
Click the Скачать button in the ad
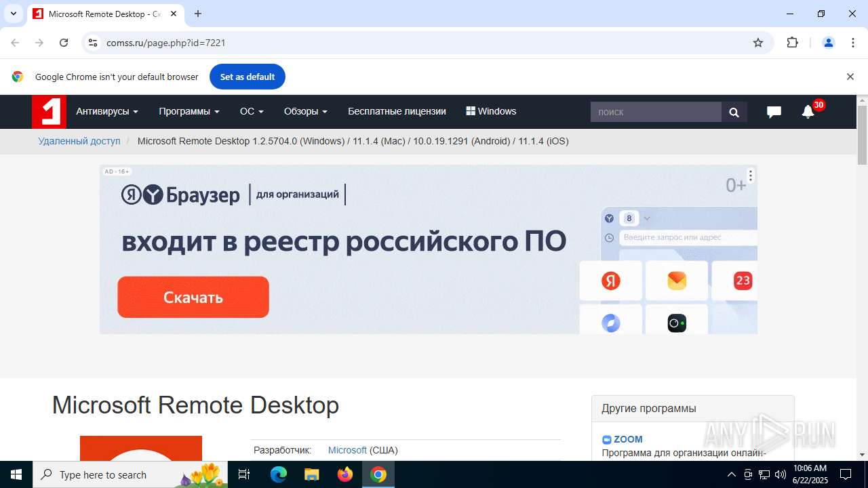pyautogui.click(x=193, y=297)
